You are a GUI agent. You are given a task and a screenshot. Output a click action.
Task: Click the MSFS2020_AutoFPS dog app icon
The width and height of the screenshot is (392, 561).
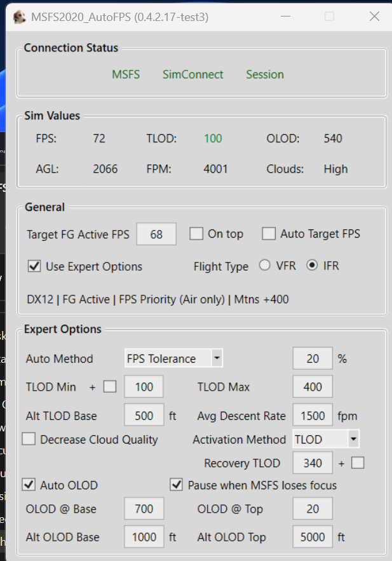point(19,17)
